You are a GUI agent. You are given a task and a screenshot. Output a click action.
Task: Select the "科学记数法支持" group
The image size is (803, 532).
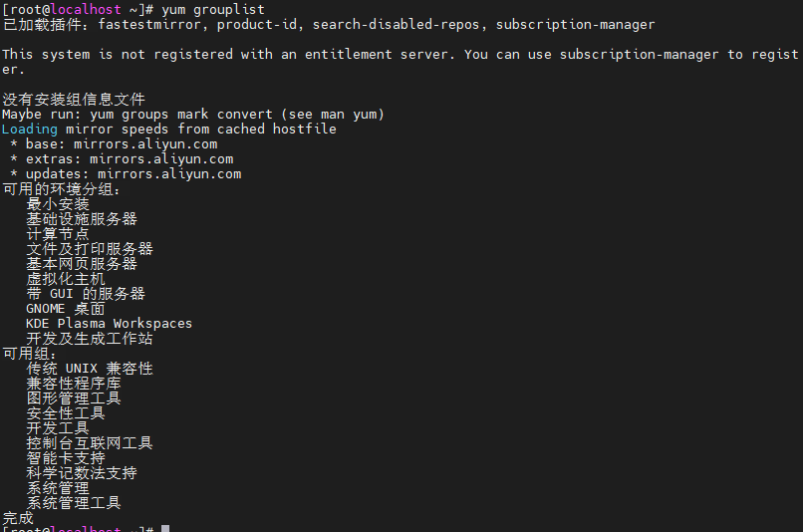(81, 473)
